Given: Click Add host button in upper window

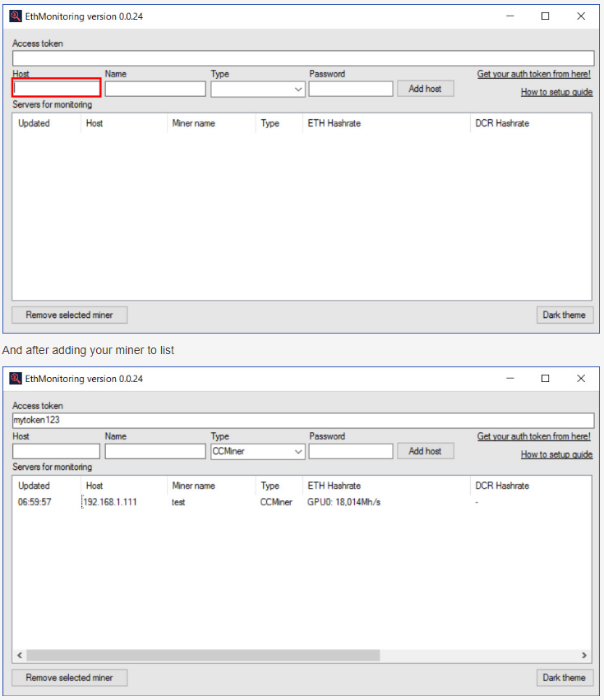Looking at the screenshot, I should pos(426,89).
